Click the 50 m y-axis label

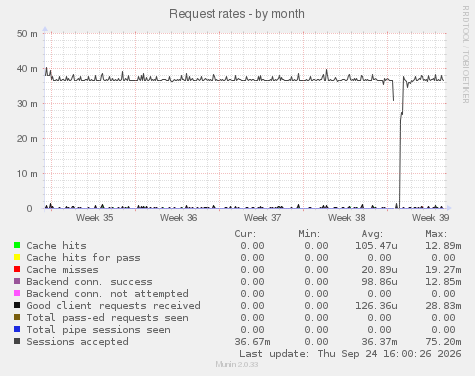[x=27, y=34]
